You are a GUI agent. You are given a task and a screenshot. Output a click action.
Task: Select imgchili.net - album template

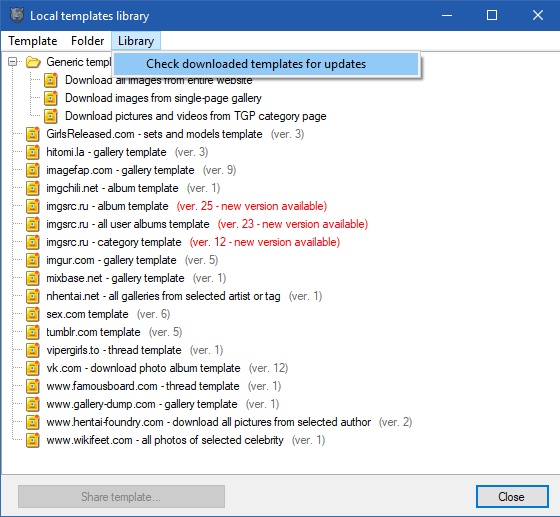click(x=112, y=188)
